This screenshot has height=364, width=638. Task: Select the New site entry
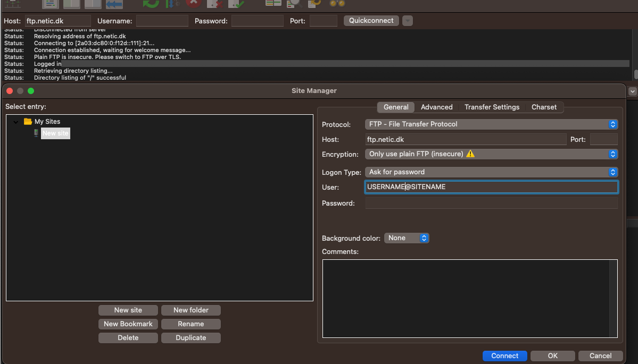[55, 133]
